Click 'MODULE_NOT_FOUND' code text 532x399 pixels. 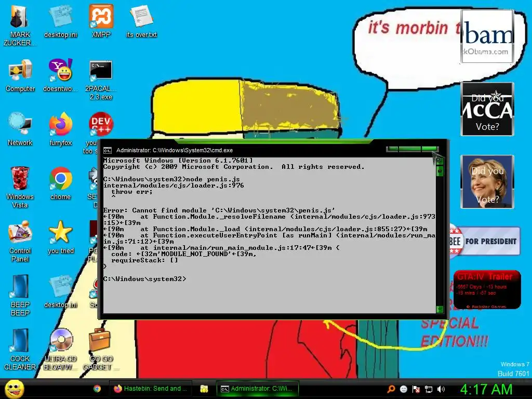(x=196, y=254)
